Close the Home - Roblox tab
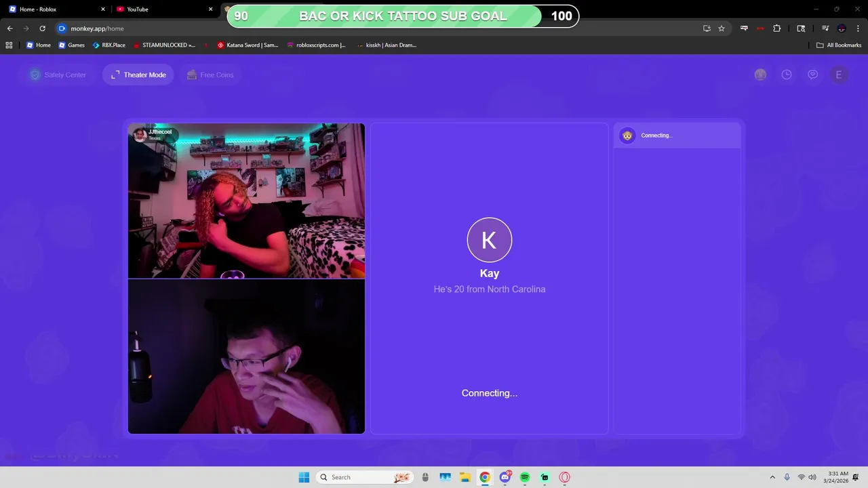Screen dimensions: 868x488 103,9
